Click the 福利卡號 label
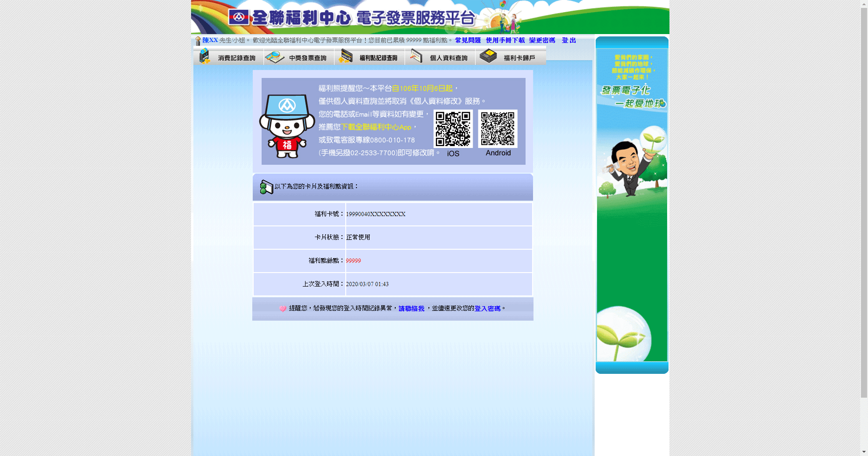The image size is (868, 456). [329, 214]
